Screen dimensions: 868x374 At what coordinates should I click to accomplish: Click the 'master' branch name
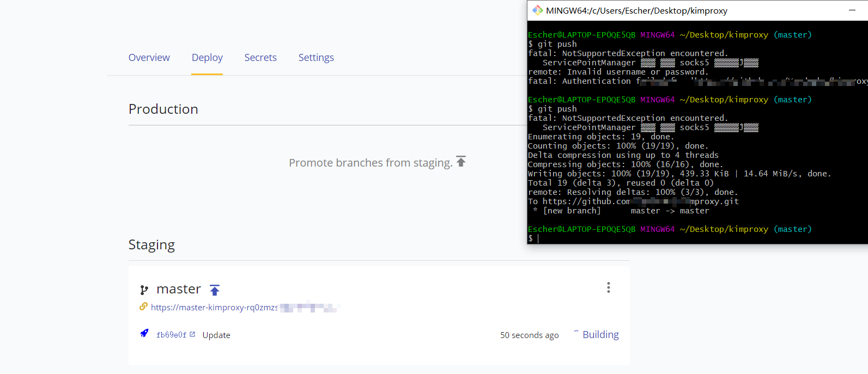[179, 289]
